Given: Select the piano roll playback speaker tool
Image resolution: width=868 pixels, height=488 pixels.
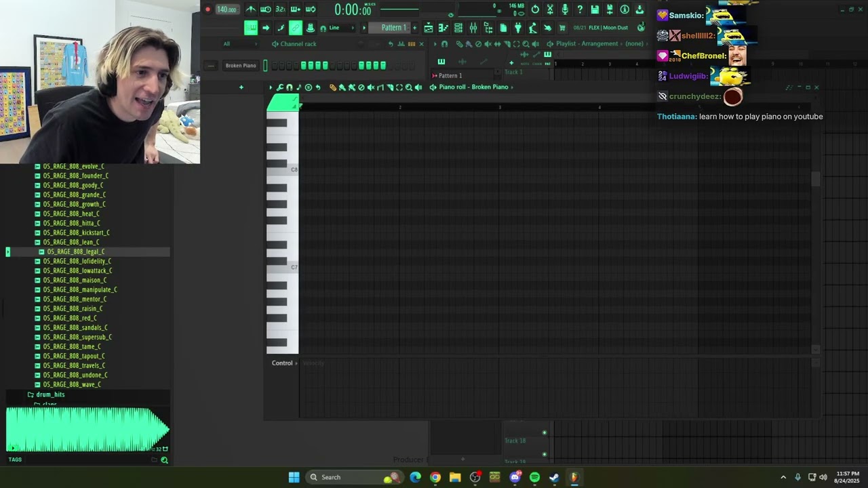Looking at the screenshot, I should pyautogui.click(x=418, y=87).
